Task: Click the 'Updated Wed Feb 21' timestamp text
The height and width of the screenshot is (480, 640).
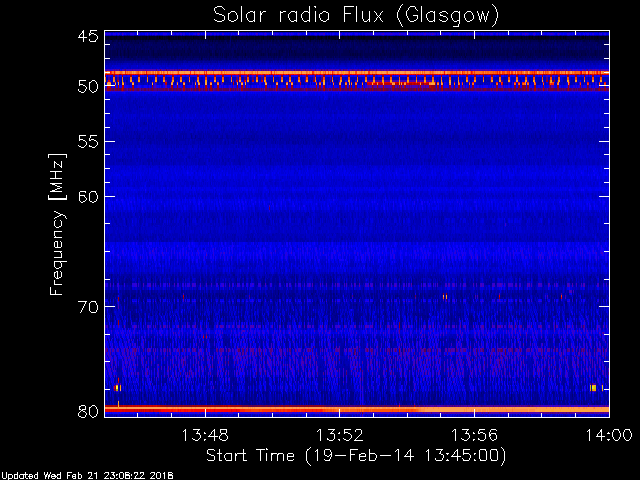Action: click(87, 476)
